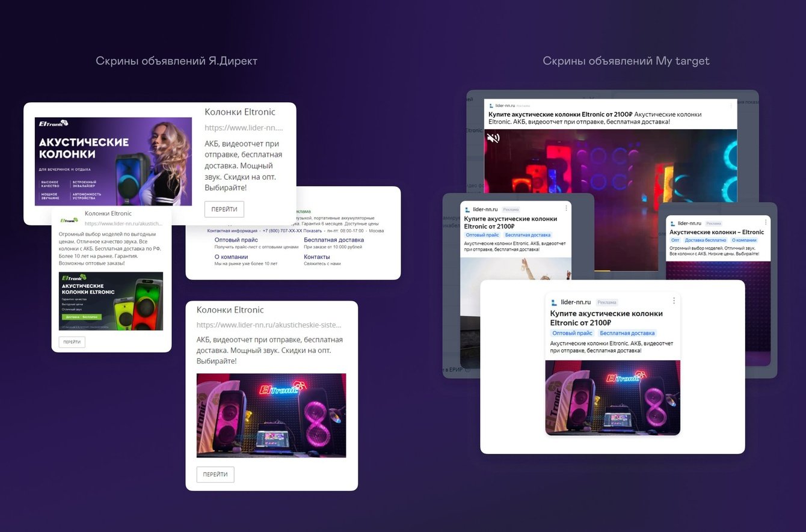The image size is (806, 532).
Task: Click the Eltronic logo beside the small card title
Action: [70, 220]
